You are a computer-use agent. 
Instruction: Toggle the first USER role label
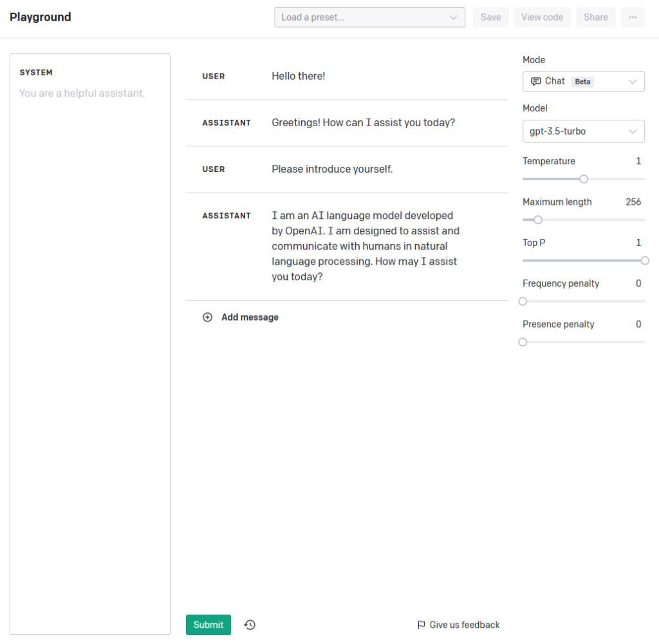214,77
